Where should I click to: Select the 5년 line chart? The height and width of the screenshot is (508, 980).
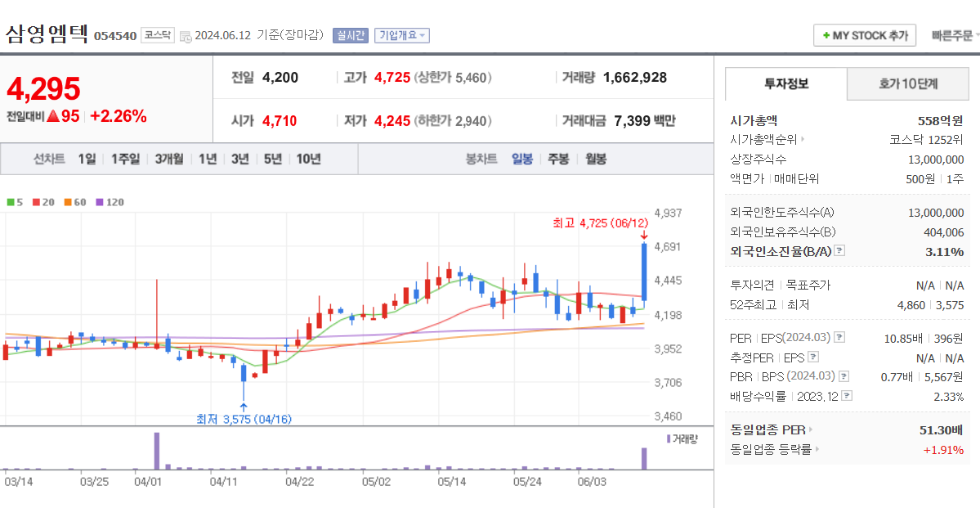(x=272, y=159)
